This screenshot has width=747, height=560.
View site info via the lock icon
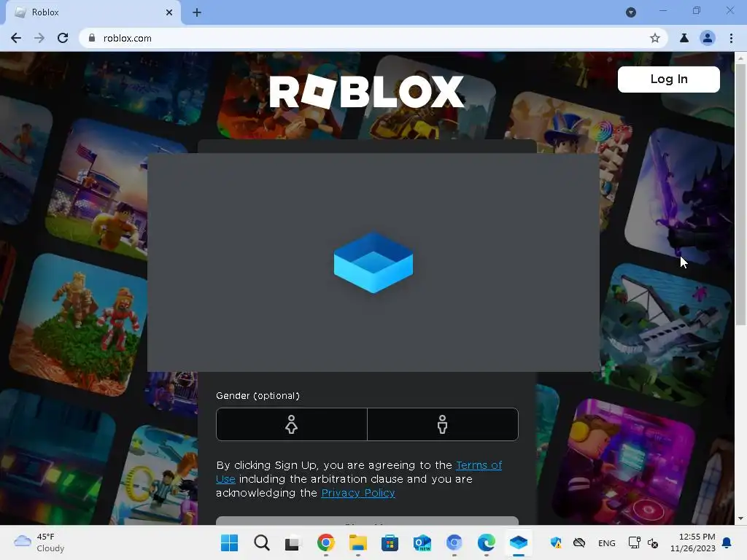[92, 38]
